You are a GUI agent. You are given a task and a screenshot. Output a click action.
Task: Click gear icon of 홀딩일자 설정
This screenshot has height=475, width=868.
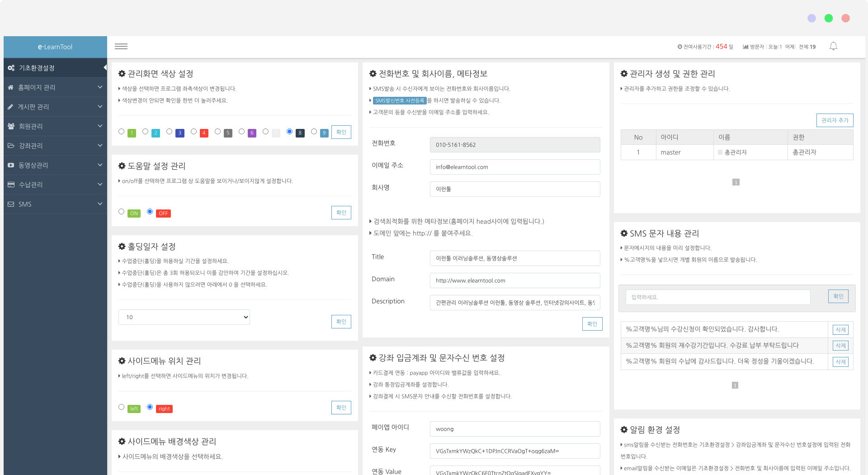(122, 247)
